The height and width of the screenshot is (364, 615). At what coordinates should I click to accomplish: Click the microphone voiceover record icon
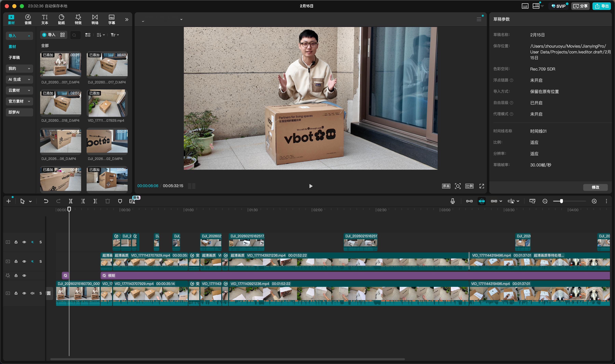pos(453,201)
